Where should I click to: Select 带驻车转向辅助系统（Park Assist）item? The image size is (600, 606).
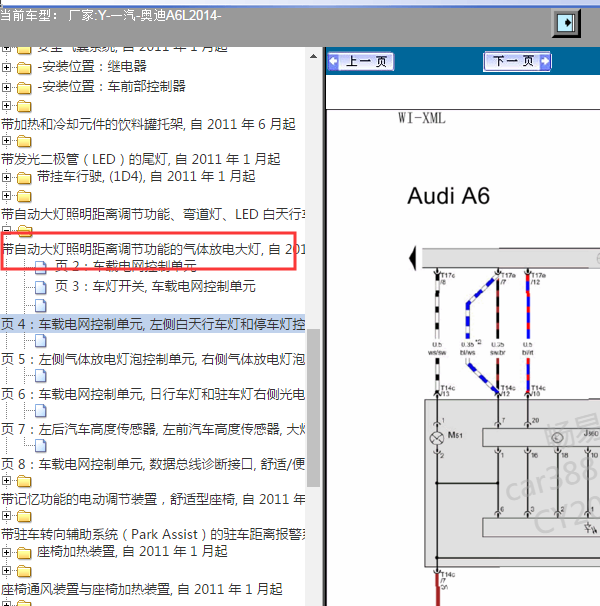pos(153,535)
